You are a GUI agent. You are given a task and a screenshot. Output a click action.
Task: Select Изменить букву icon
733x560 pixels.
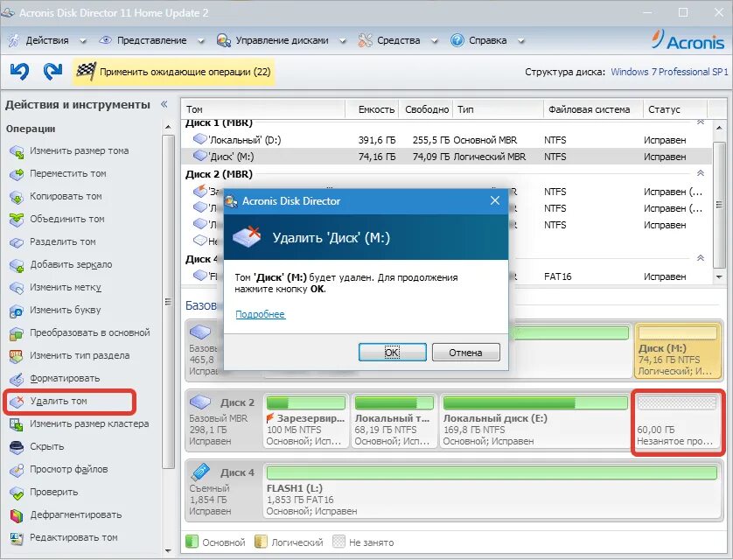17,311
